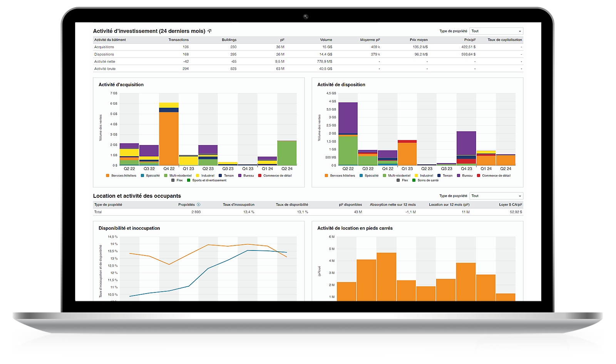Select the Dispositions row label
616x364 pixels.
[104, 54]
